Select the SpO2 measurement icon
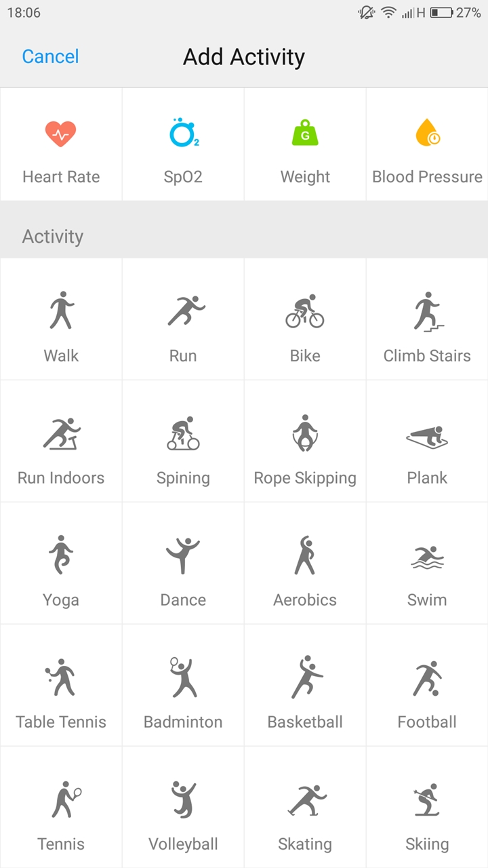 [183, 134]
